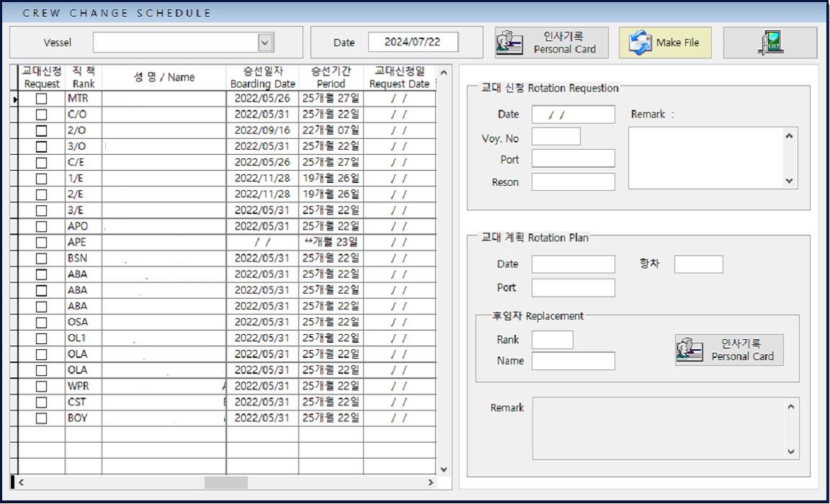830x504 pixels.
Task: Select boarding date 2022/09/16 cell
Action: click(262, 130)
